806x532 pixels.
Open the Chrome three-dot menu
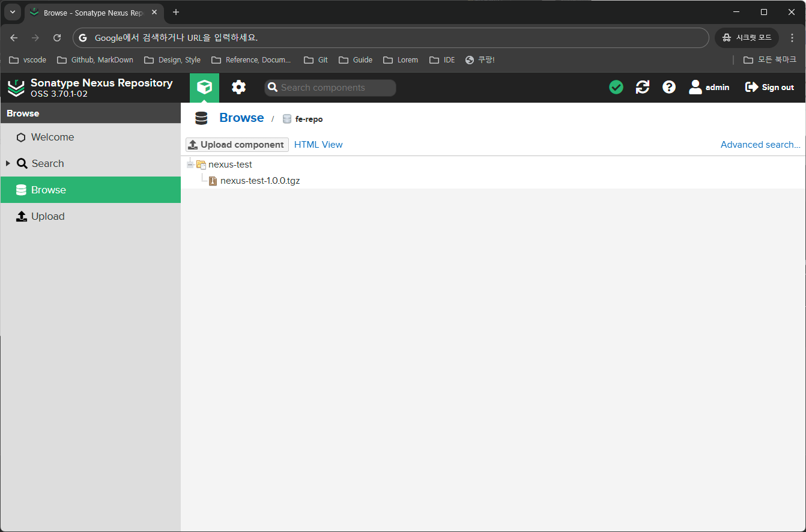pyautogui.click(x=792, y=38)
